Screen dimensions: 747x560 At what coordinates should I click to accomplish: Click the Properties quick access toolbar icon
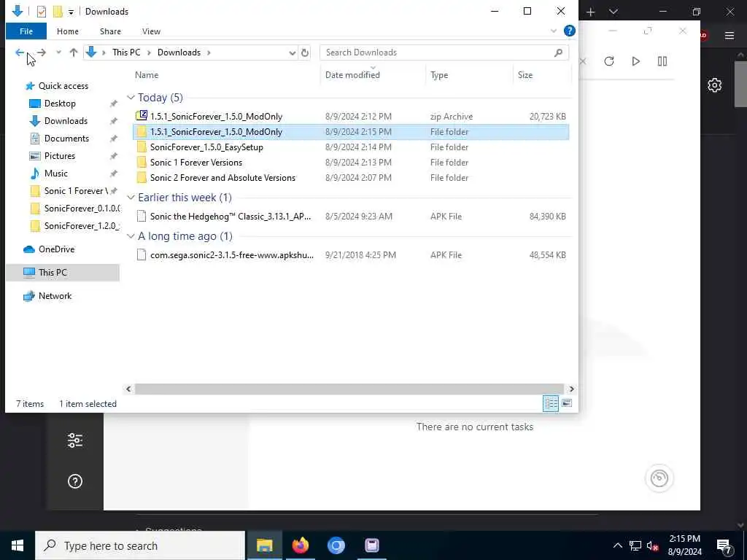click(x=42, y=12)
